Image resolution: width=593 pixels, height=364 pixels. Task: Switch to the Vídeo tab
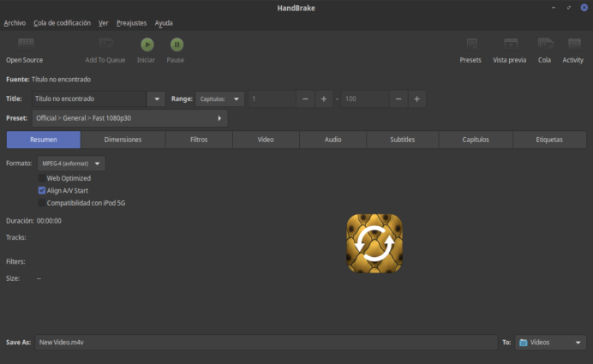click(x=266, y=140)
